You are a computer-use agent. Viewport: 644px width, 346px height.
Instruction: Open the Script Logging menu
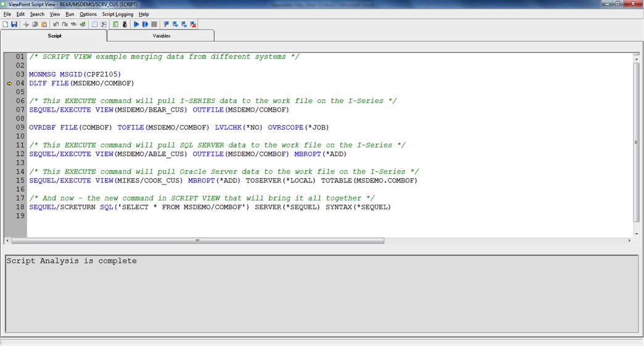click(x=117, y=14)
